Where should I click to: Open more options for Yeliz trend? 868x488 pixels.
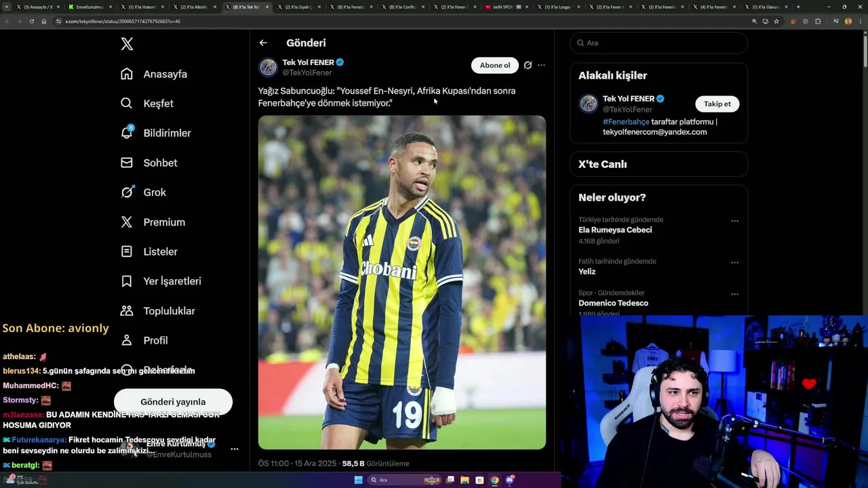coord(734,262)
